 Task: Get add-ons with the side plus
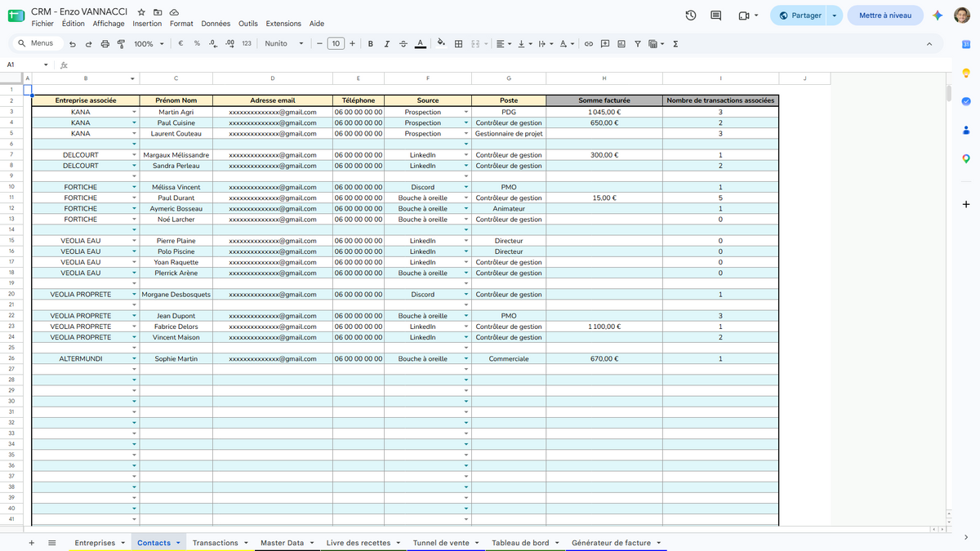pos(966,204)
